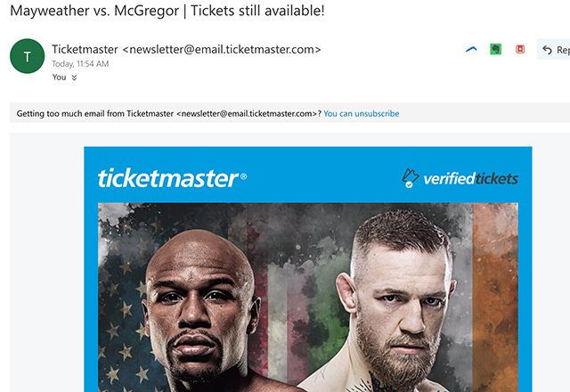Click the You recipient label
Viewport: 570px width, 392px height.
(60, 78)
